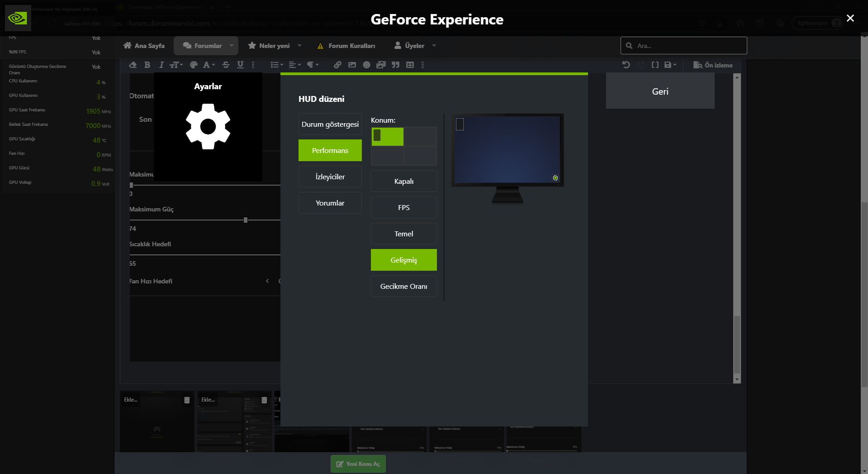Click the Ara... search input field
The height and width of the screenshot is (474, 868).
[683, 46]
